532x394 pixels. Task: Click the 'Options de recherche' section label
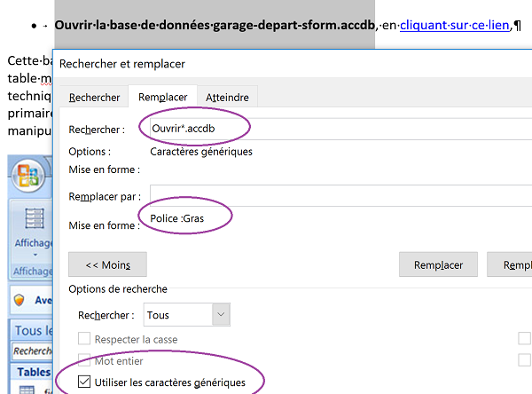118,289
